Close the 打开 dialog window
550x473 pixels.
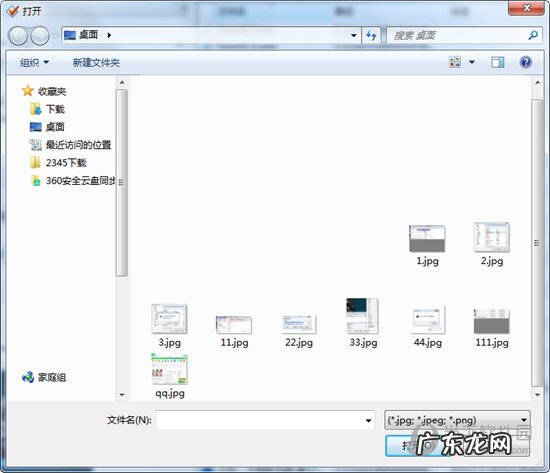[x=526, y=8]
